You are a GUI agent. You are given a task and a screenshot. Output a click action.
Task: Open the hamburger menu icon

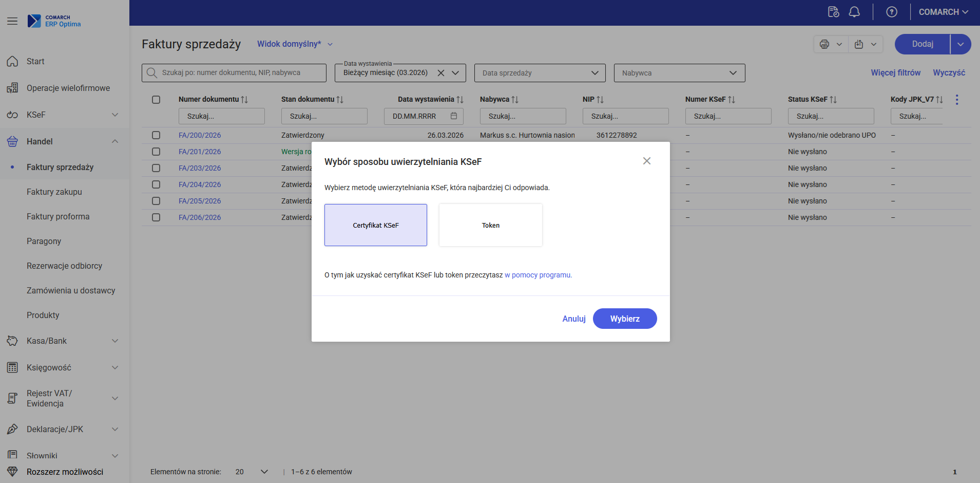(12, 21)
